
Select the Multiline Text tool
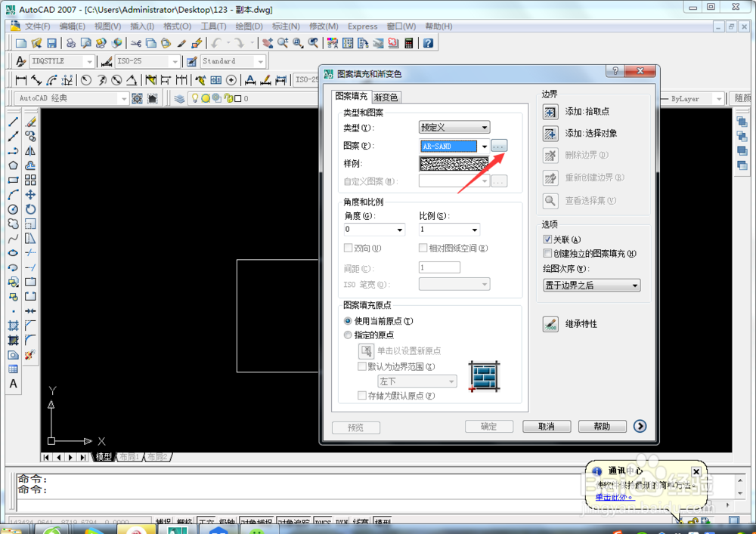pos(13,384)
